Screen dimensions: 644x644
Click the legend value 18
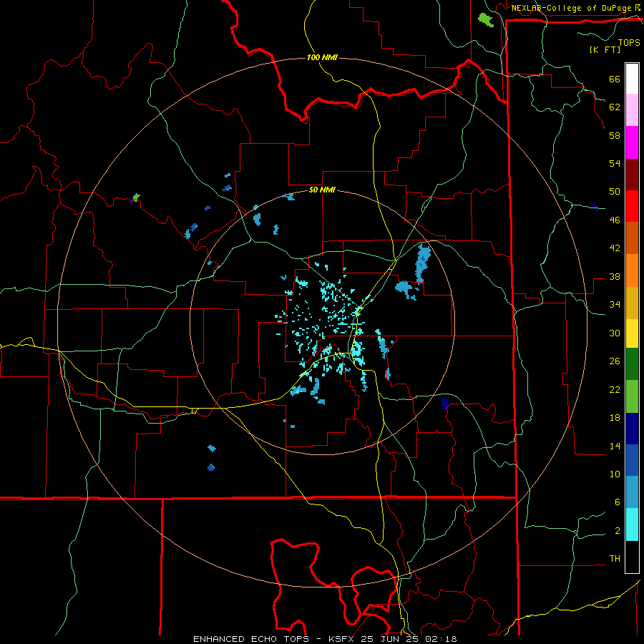[x=615, y=418]
